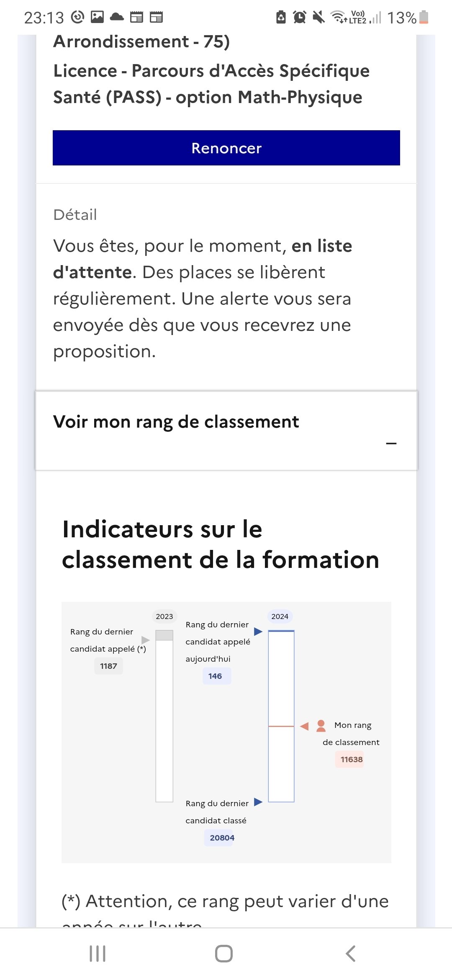
Task: Tap the Android home button
Action: (x=224, y=954)
